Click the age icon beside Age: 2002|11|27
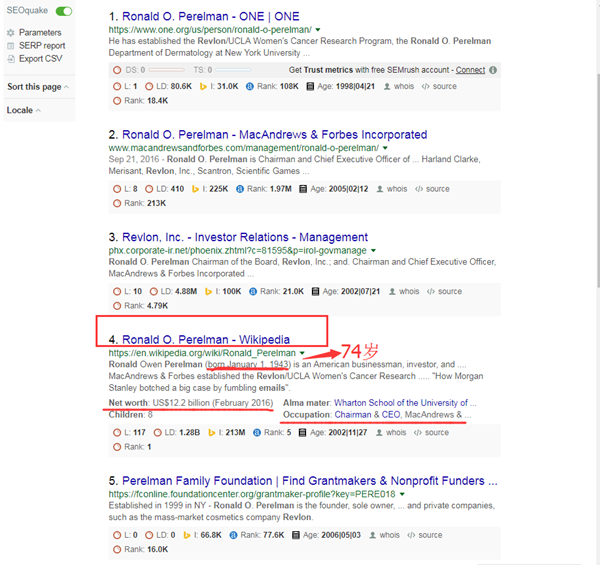The width and height of the screenshot is (600, 565). (x=302, y=433)
